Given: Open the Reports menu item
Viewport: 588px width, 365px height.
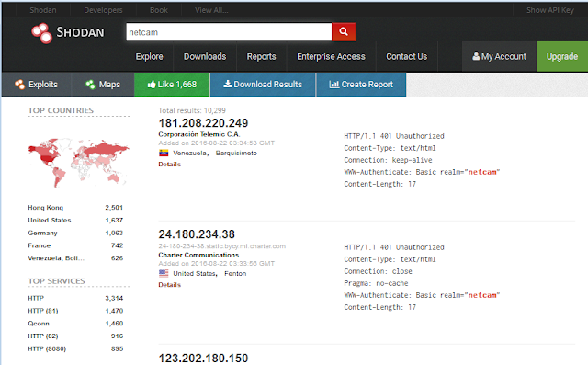Looking at the screenshot, I should click(261, 57).
